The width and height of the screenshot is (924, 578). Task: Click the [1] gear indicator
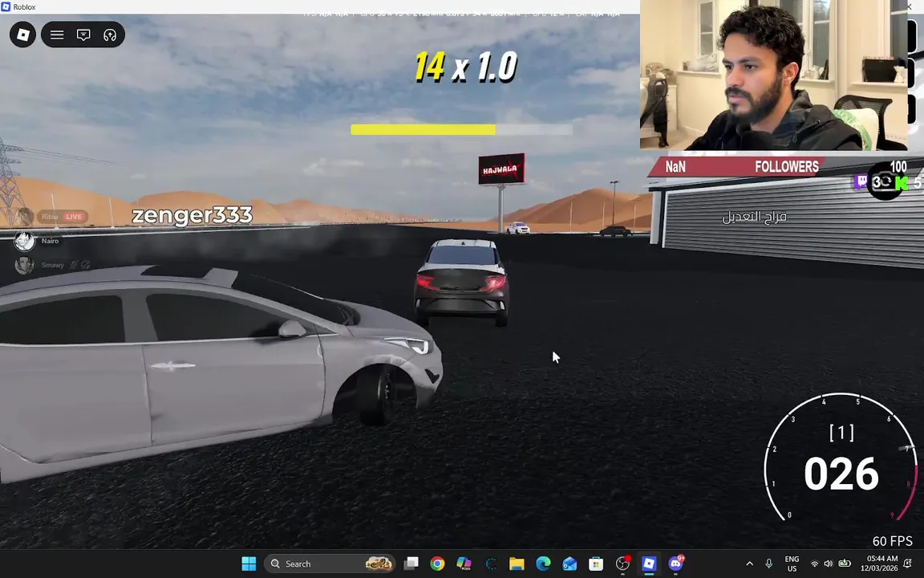[841, 433]
